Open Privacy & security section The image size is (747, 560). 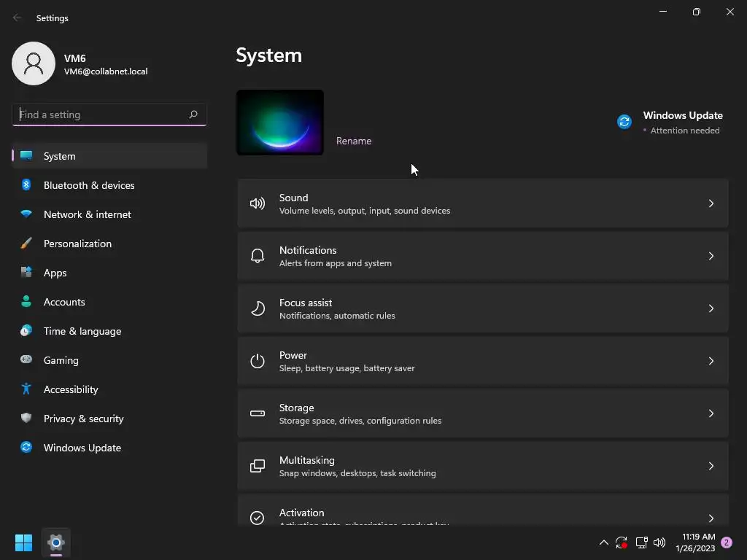tap(109, 419)
